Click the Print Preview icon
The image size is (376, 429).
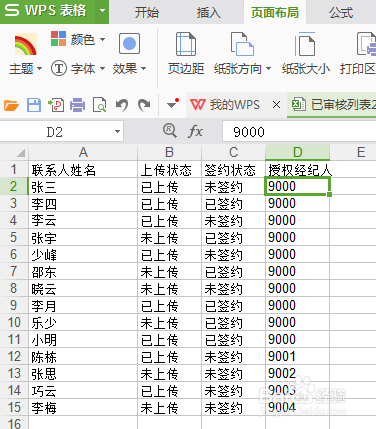[99, 105]
